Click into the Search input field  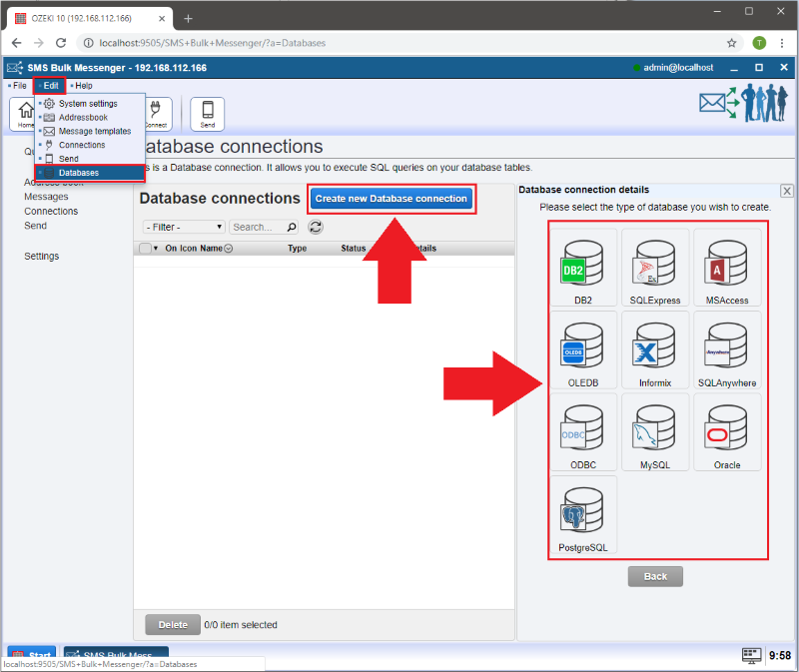[x=258, y=228]
